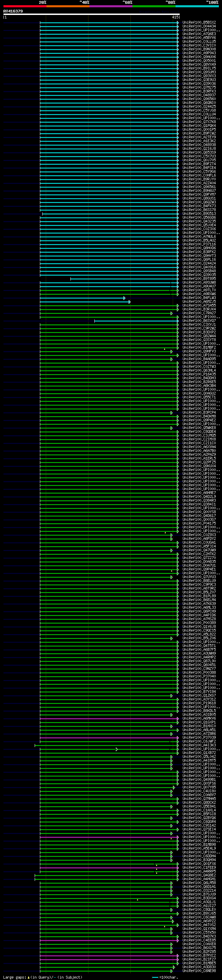
Task: Select hit label UniRef100_C7RA27
Action: pyautogui.click(x=199, y=313)
